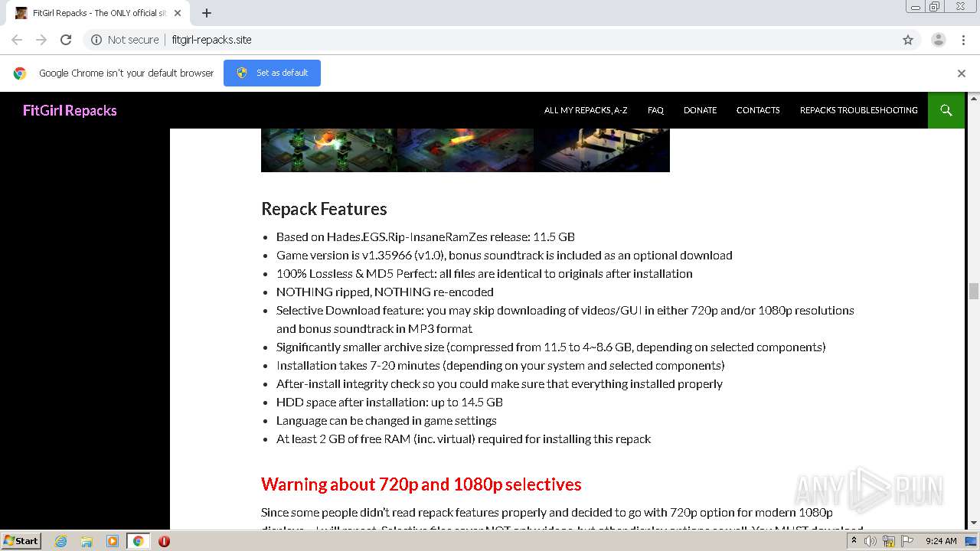Viewport: 980px width, 551px height.
Task: Click Language can be changed line
Action: click(x=387, y=420)
